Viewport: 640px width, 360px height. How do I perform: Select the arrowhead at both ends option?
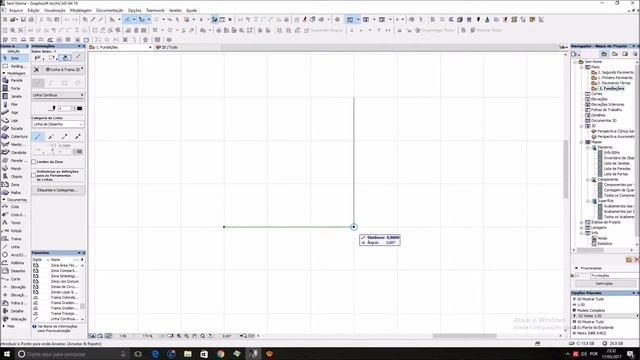(x=78, y=136)
